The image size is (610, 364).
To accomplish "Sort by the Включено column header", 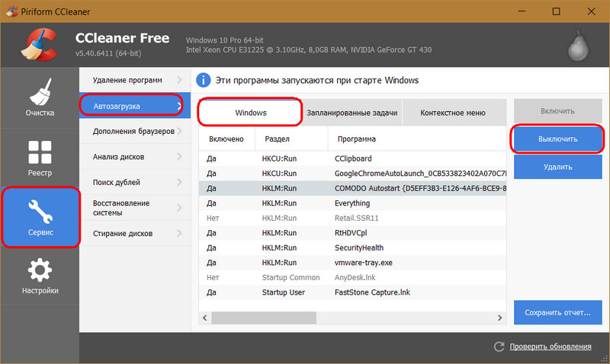I will [x=226, y=139].
